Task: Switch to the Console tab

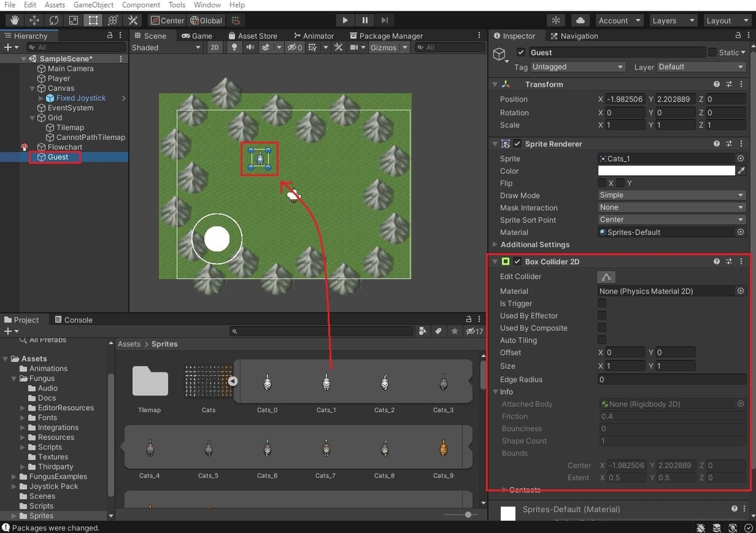Action: point(73,319)
